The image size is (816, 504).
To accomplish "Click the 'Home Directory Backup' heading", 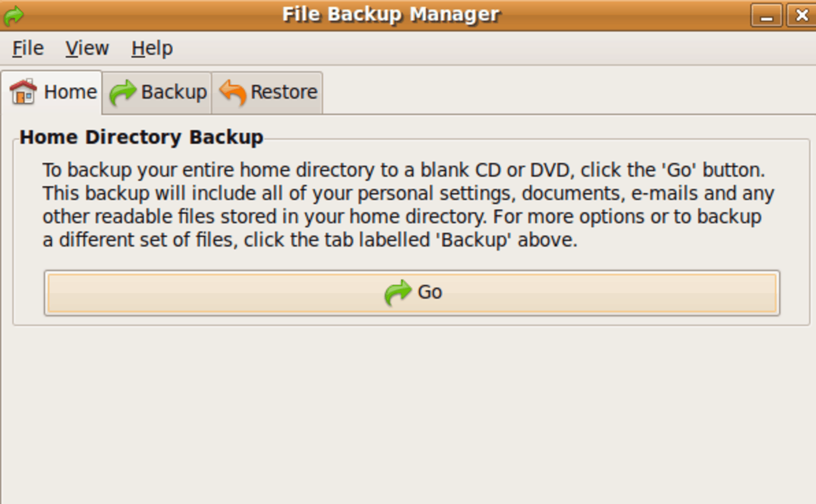I will coord(141,137).
